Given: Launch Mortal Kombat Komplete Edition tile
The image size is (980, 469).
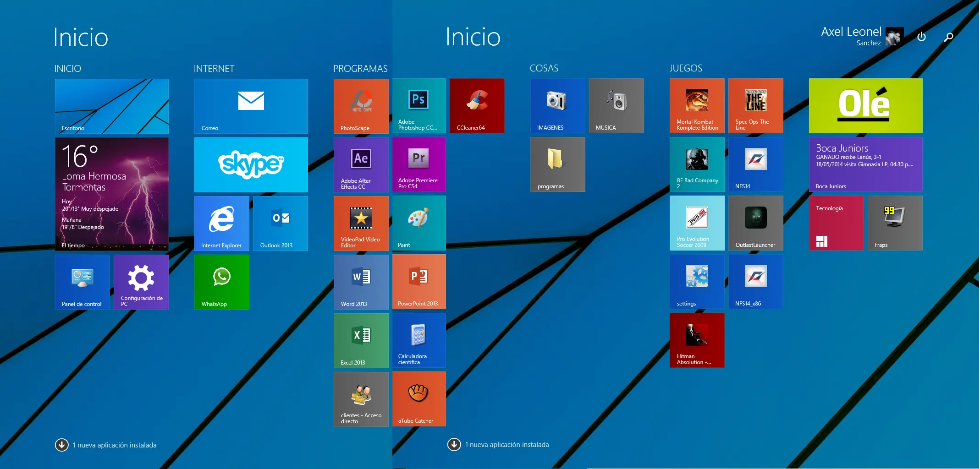Looking at the screenshot, I should point(697,106).
